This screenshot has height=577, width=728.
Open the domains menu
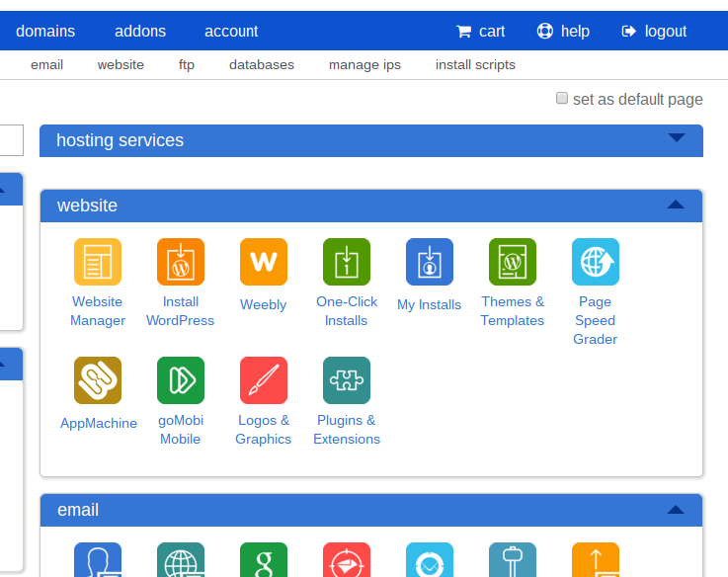[x=45, y=32]
